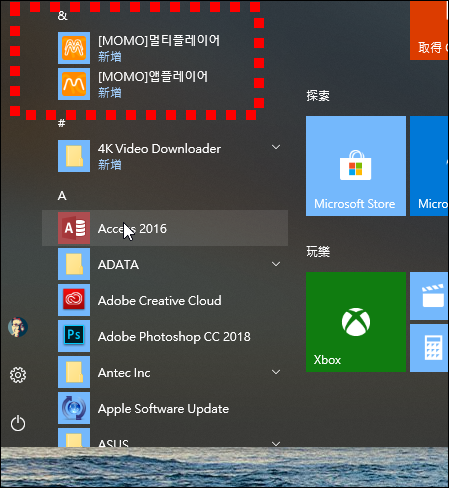Open Access 2016 from the app list
The image size is (449, 488).
[165, 228]
